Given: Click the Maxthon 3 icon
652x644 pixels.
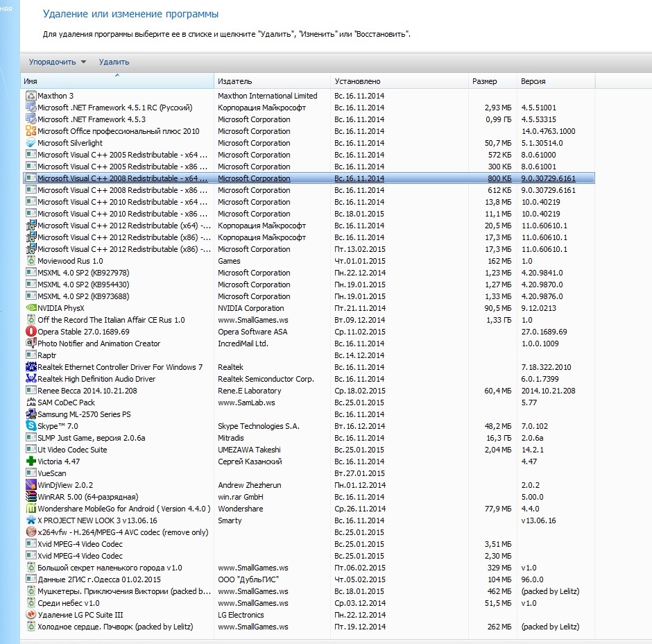Looking at the screenshot, I should click(31, 96).
